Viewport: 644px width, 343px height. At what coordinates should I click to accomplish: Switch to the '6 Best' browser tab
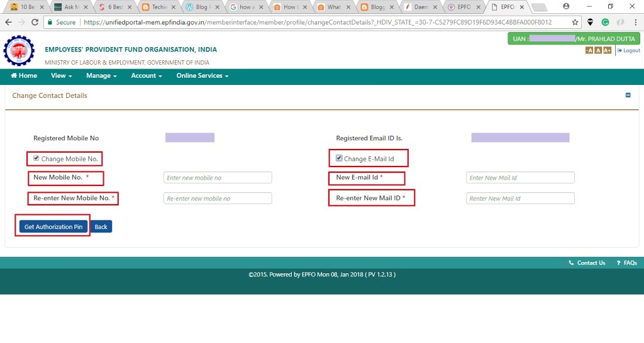tap(115, 7)
